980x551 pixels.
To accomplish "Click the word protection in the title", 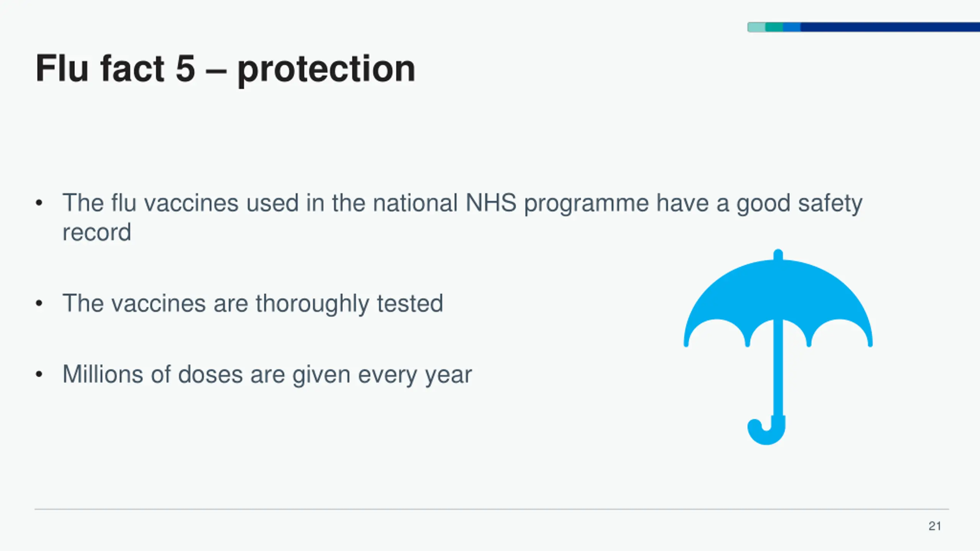I will (326, 70).
